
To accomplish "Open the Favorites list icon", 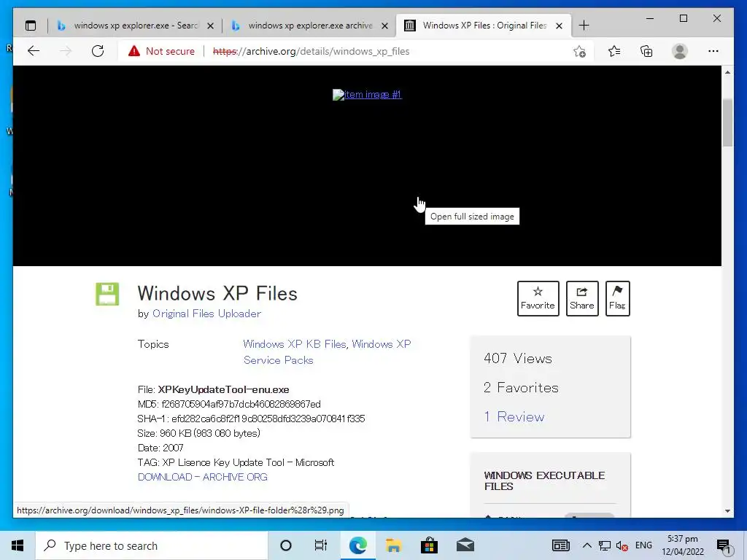I will click(614, 51).
